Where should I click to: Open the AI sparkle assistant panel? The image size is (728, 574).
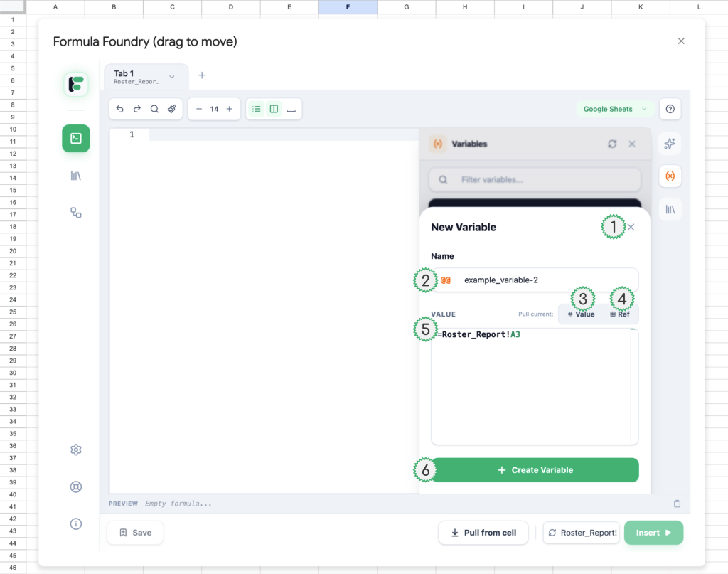click(670, 144)
